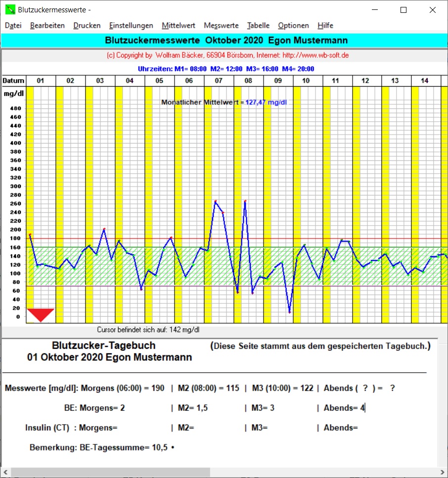Viewport: 448px width, 478px height.
Task: Click the green app icon in title bar
Action: coord(10,9)
